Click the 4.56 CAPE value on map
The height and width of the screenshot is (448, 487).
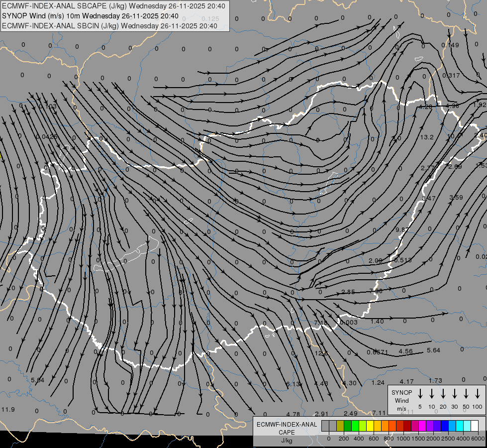405,351
